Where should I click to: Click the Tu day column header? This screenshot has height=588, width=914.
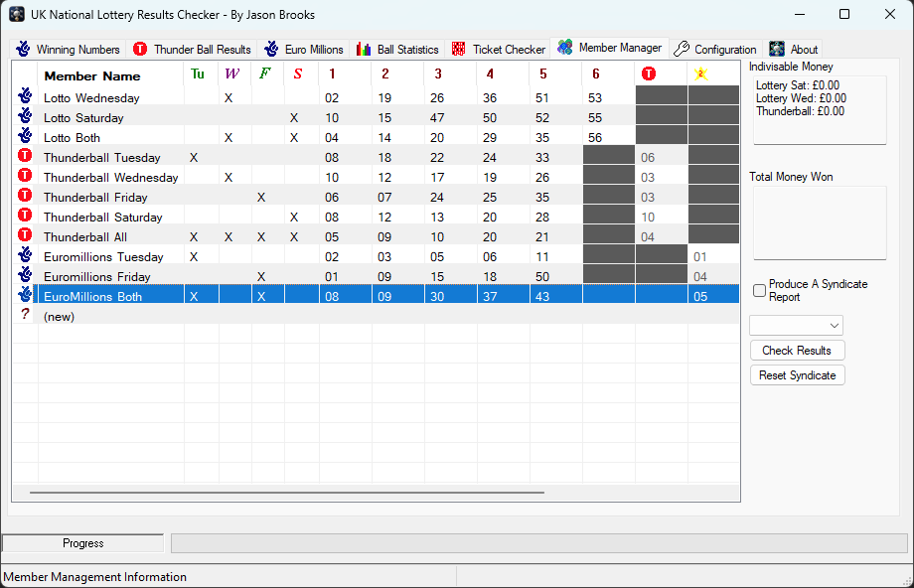coord(202,74)
